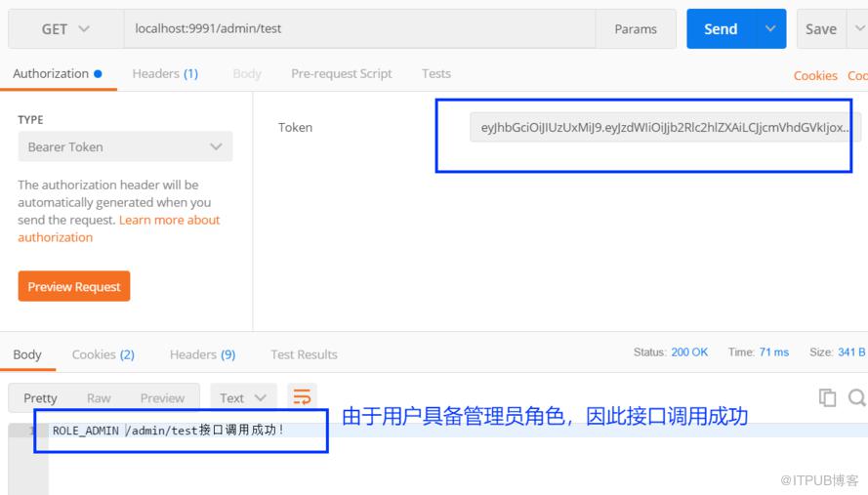
Task: Click the Params button
Action: (x=636, y=28)
